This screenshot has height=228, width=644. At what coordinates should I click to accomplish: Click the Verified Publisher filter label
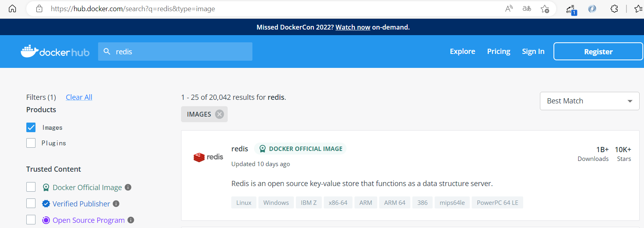point(81,204)
